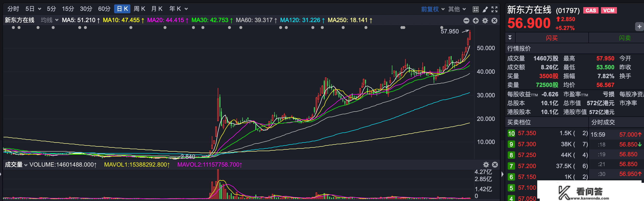Screen dimensions: 644x201
Task: Remove the main chart indicator (X icon)
Action: pyautogui.click(x=494, y=21)
